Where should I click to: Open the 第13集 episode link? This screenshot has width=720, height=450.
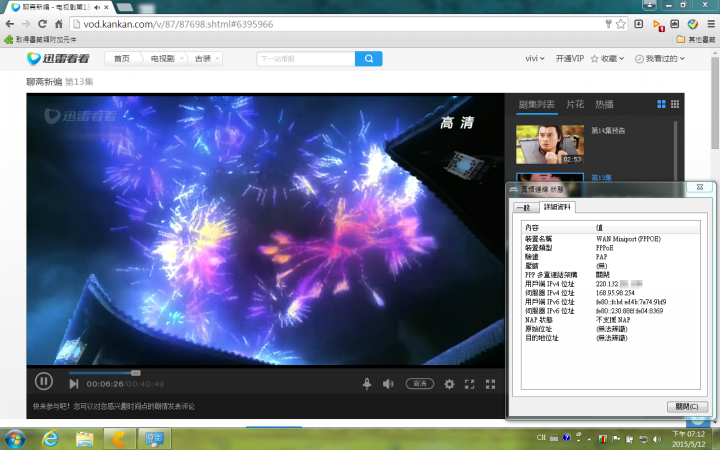[x=601, y=178]
